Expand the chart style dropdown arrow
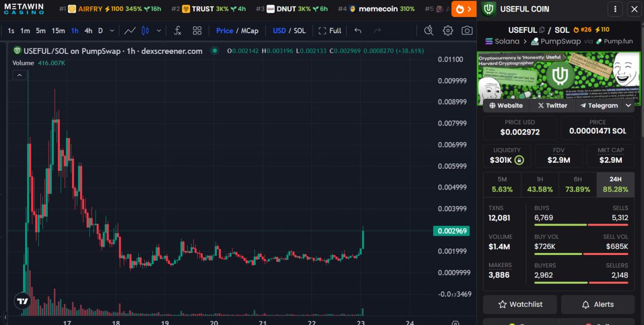644x325 pixels. tap(158, 31)
